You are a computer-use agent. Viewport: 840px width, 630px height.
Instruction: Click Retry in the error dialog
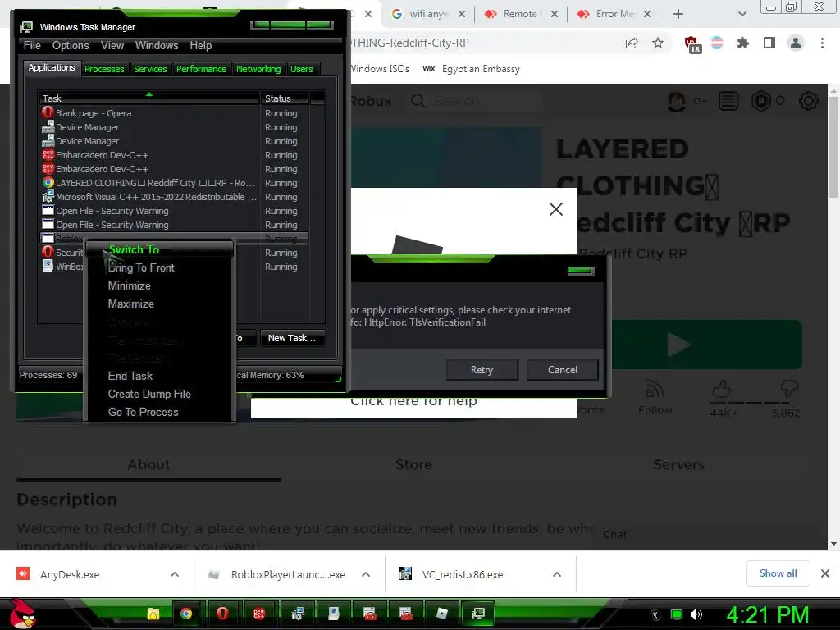pyautogui.click(x=482, y=370)
